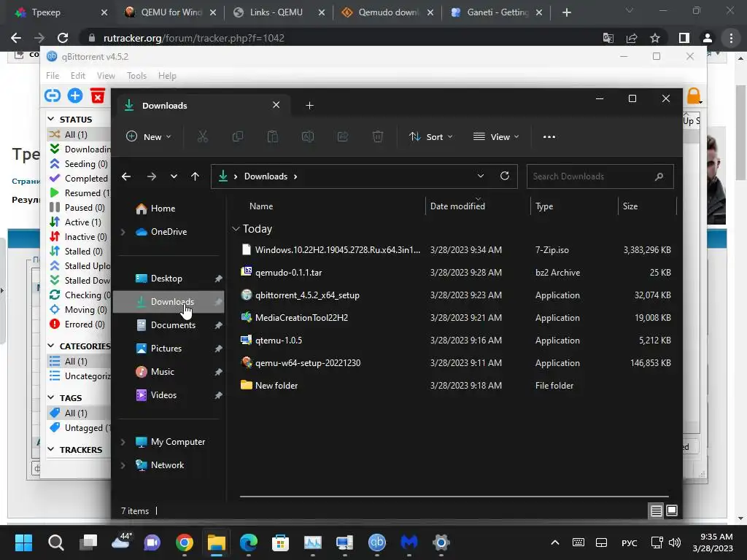Select Home in navigation pane
The width and height of the screenshot is (747, 560).
tap(169, 209)
